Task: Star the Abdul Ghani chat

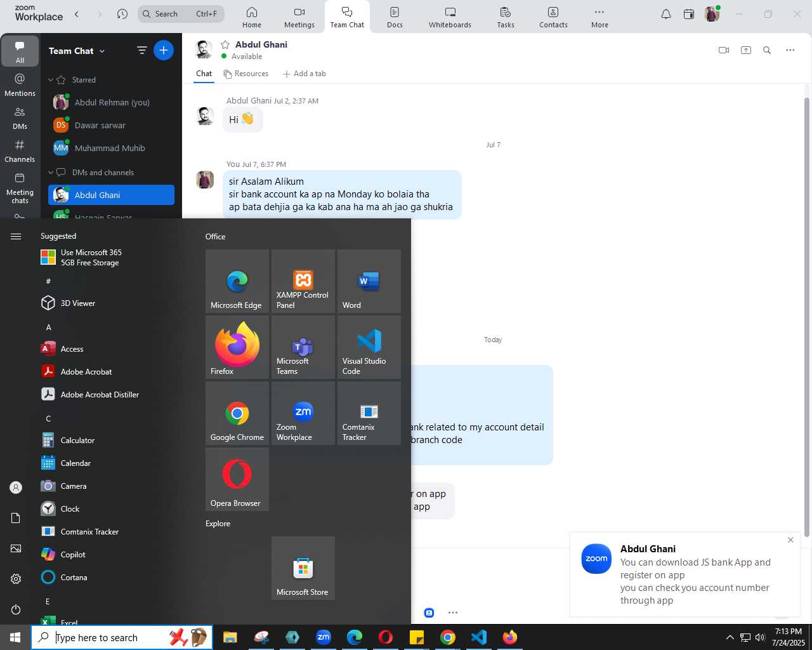Action: click(x=225, y=44)
